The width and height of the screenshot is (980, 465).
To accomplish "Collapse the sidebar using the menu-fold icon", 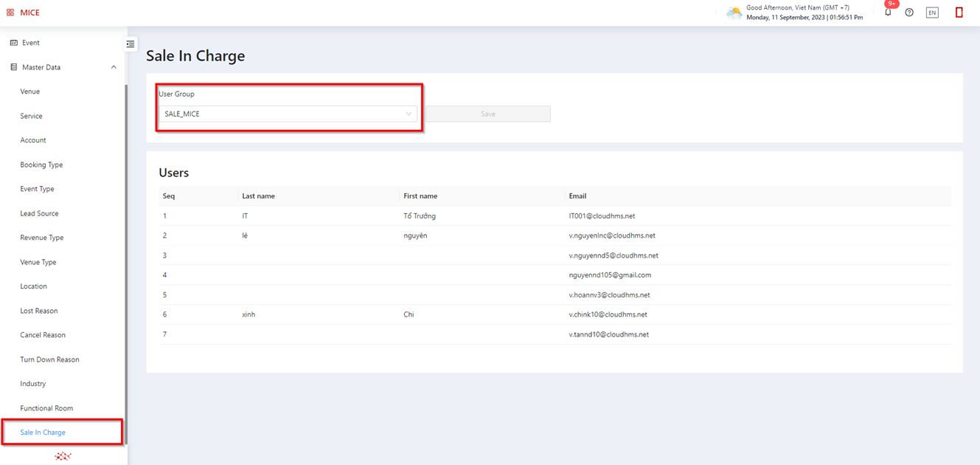I will click(x=131, y=44).
